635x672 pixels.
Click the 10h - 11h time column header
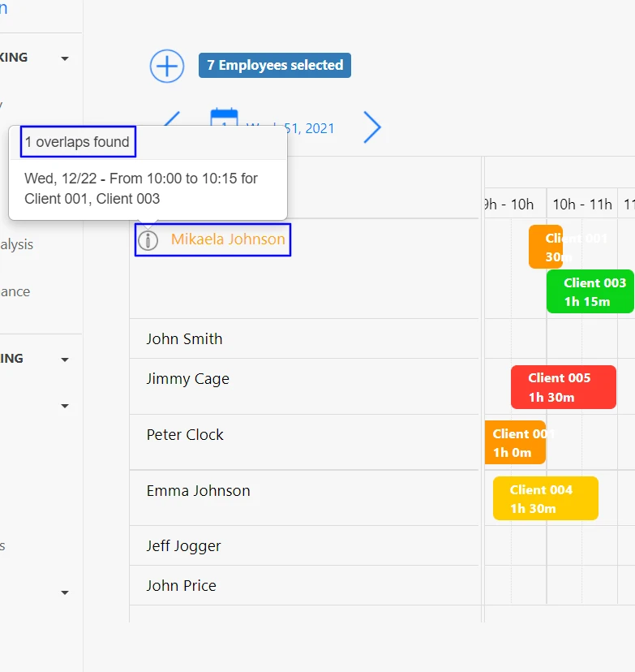(x=581, y=205)
